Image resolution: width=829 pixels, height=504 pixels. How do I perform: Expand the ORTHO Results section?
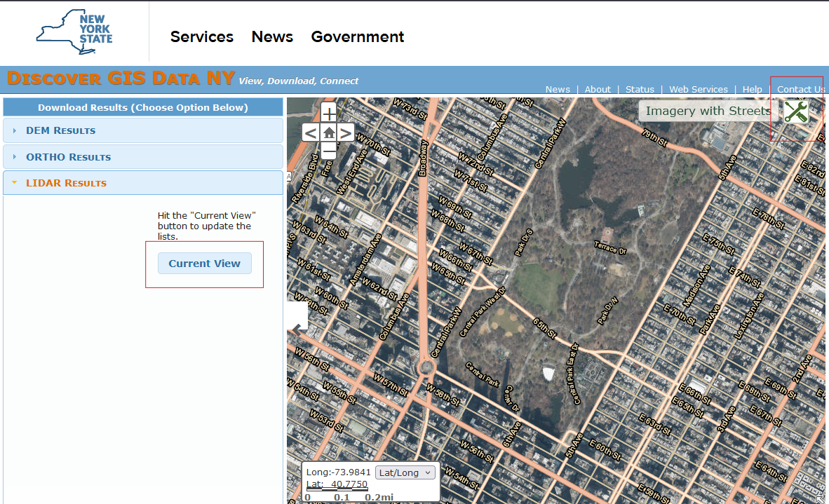pyautogui.click(x=68, y=157)
